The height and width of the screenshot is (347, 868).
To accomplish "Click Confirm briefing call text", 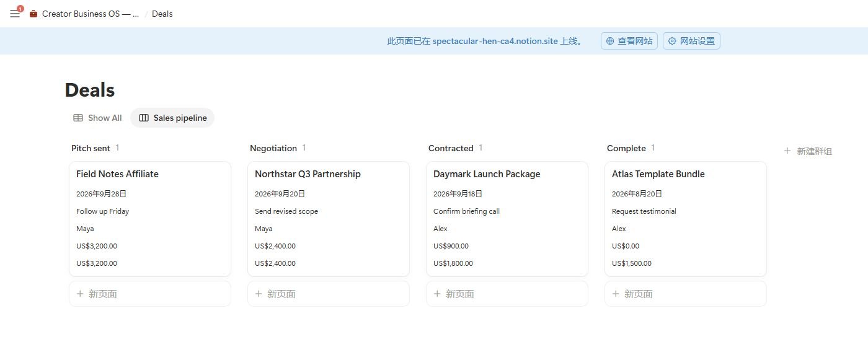I will 466,211.
